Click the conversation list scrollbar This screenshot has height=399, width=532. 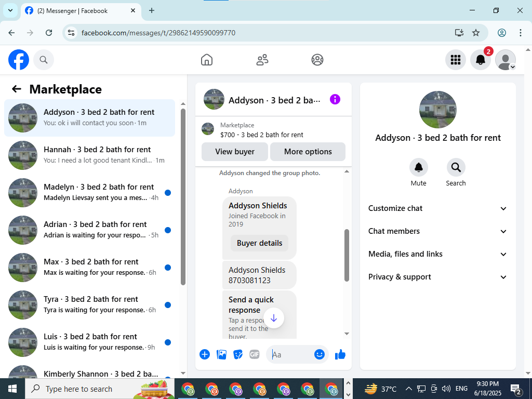[183, 197]
